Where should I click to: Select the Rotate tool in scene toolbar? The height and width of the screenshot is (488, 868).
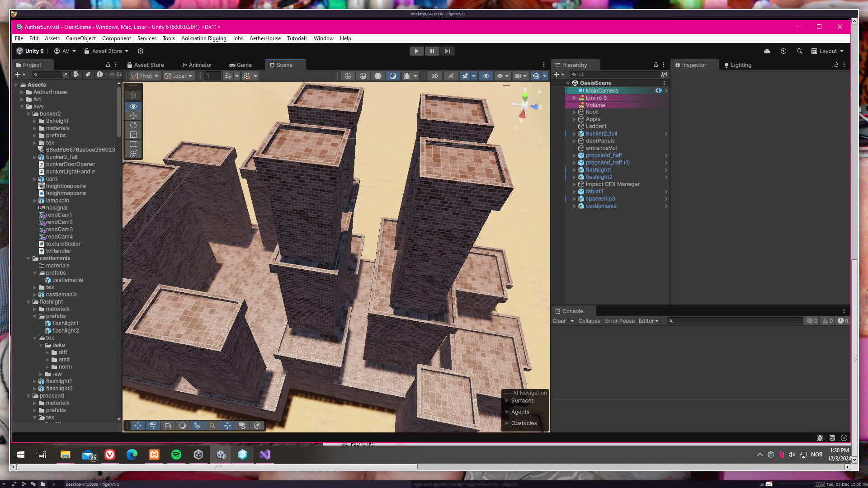tap(133, 126)
